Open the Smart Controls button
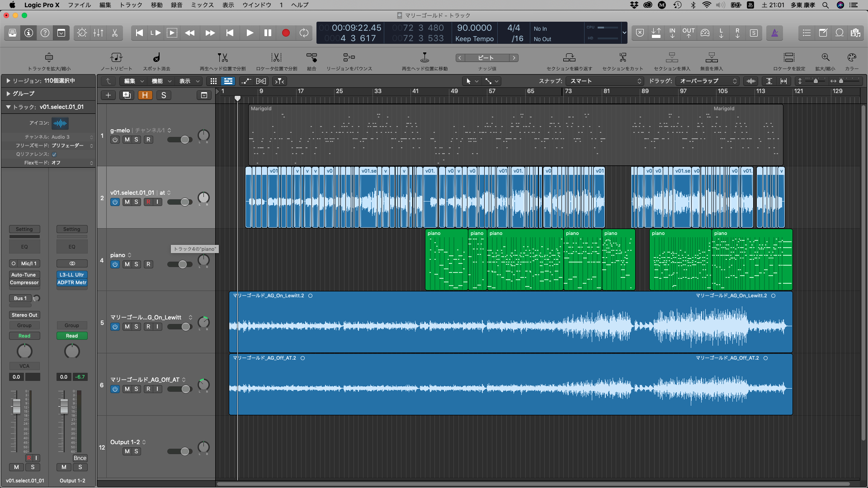The height and width of the screenshot is (488, 868). (x=82, y=33)
